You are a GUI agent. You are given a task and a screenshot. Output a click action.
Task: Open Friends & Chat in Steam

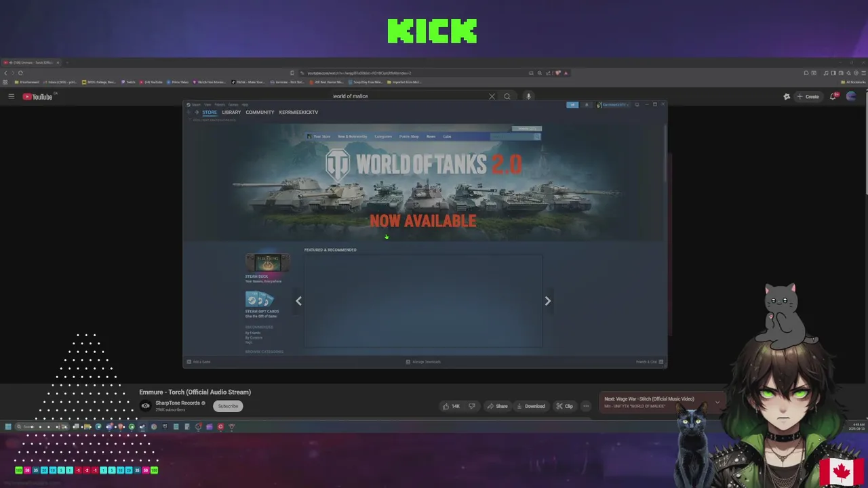[x=650, y=362]
